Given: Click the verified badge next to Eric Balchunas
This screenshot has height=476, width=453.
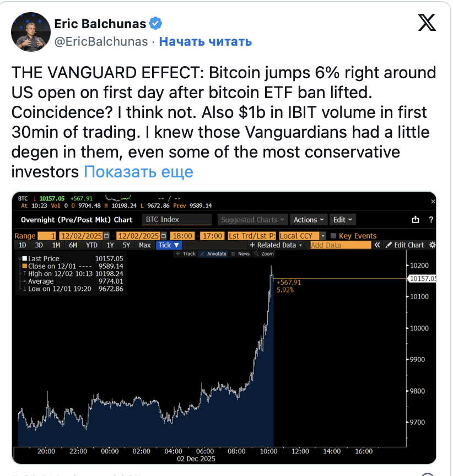Looking at the screenshot, I should coord(156,24).
